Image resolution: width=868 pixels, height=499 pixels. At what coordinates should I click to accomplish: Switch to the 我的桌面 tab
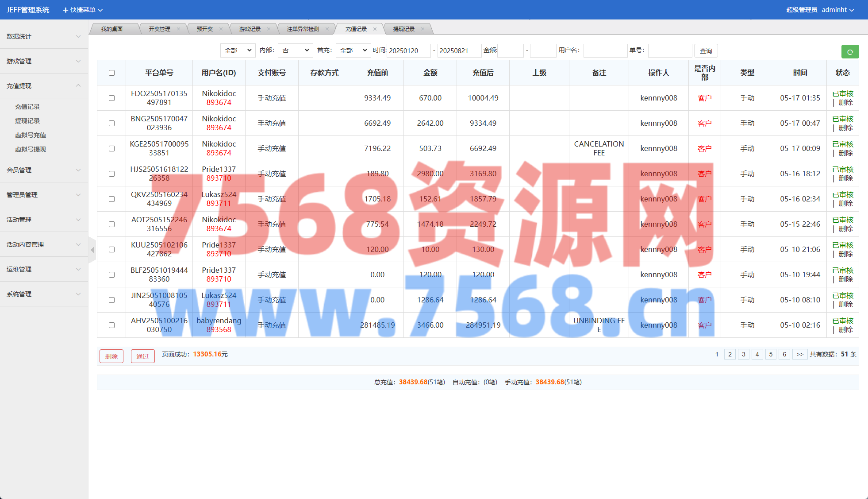point(112,29)
